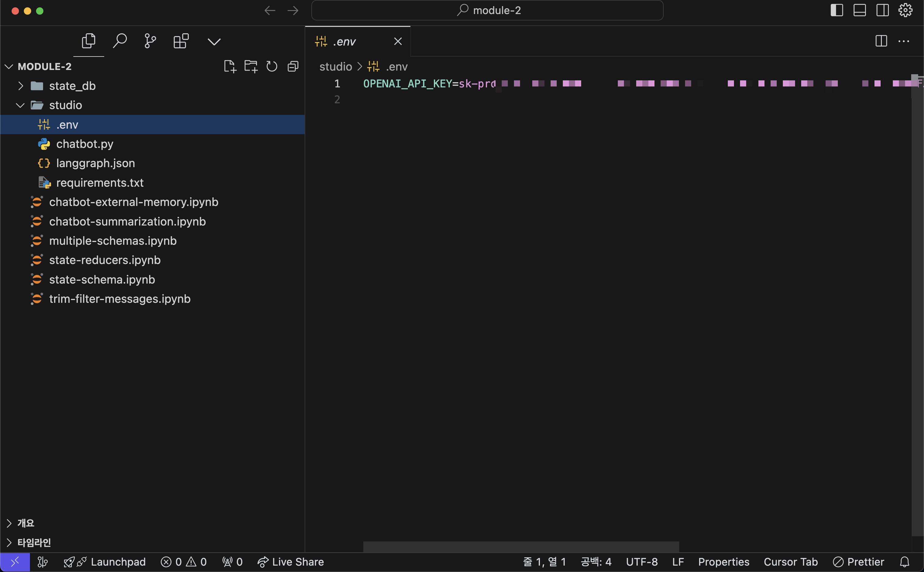Show more activity bar views chevron
Screen dimensions: 924x572
pos(214,41)
